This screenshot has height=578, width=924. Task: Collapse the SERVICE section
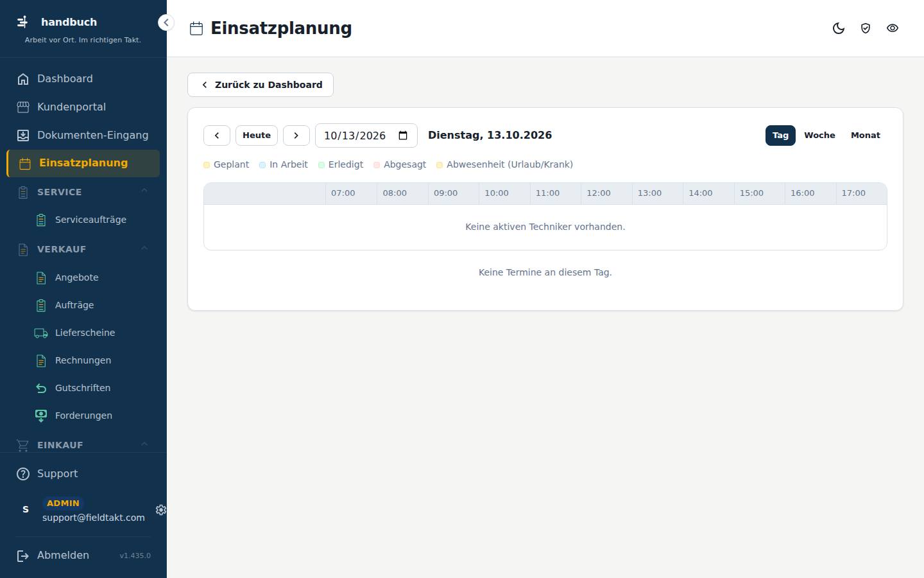click(83, 192)
